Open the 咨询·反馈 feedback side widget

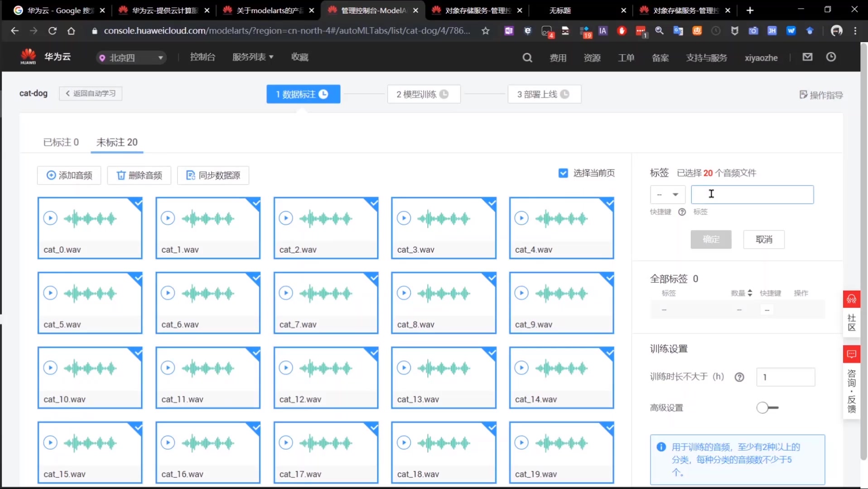(851, 382)
